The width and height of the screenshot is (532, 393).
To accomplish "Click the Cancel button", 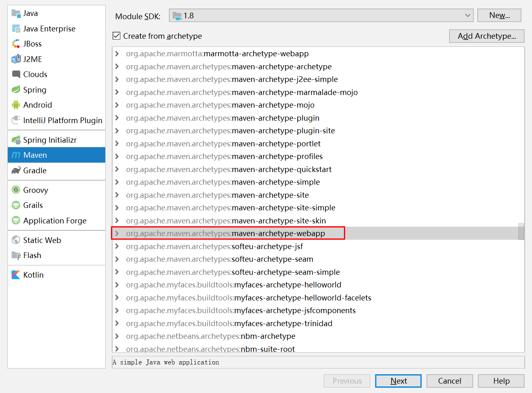I will point(450,381).
